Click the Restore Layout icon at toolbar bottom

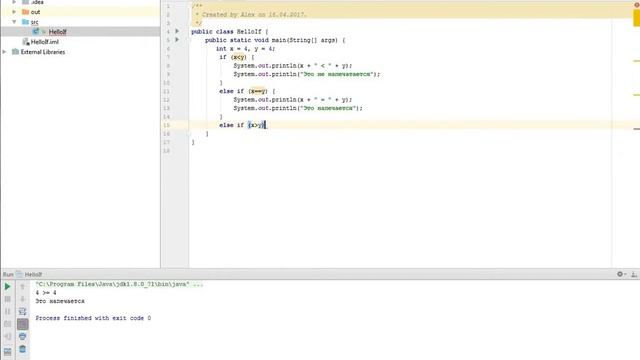tap(7, 351)
